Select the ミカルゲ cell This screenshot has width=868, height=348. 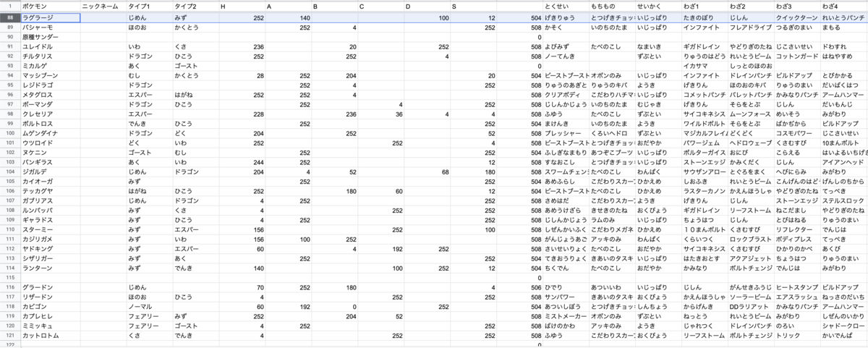coord(50,66)
